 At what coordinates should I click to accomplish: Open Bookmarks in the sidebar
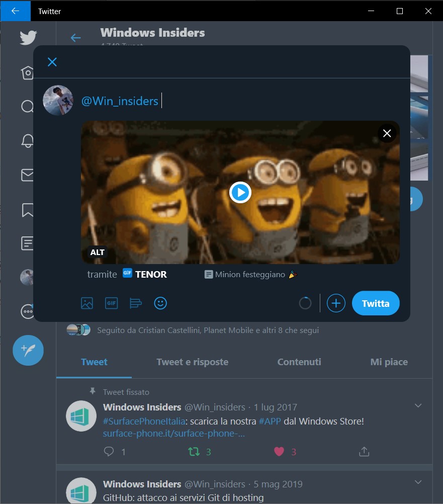pyautogui.click(x=27, y=210)
